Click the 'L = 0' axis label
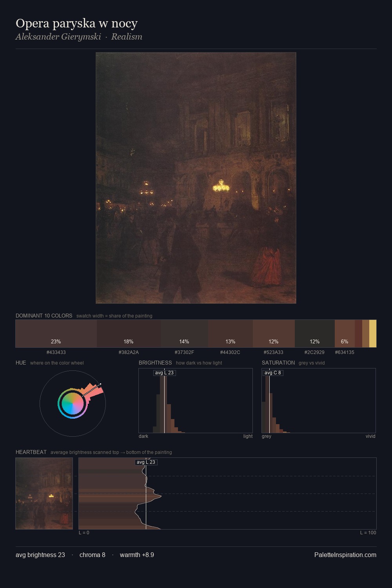This screenshot has height=588, width=392. coord(84,533)
